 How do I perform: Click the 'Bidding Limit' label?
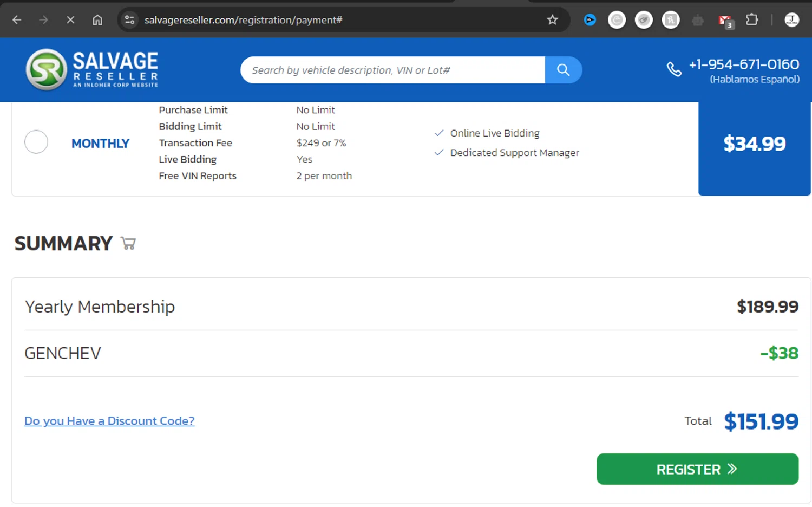coord(190,126)
